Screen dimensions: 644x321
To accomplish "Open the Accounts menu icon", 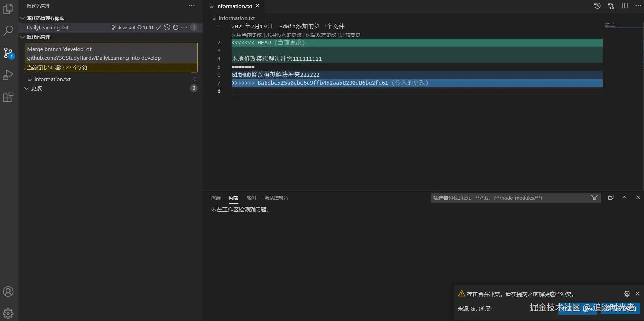I will click(8, 292).
